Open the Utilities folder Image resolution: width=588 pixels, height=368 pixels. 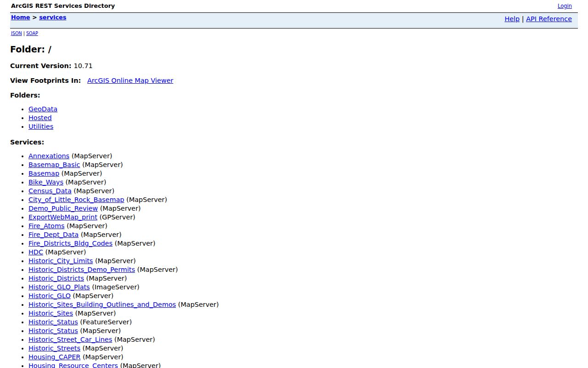pyautogui.click(x=41, y=126)
